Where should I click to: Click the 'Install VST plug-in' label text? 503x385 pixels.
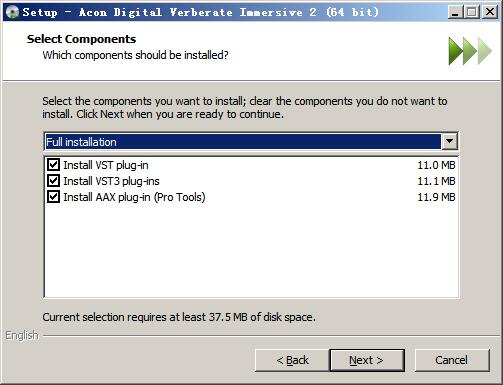(106, 165)
